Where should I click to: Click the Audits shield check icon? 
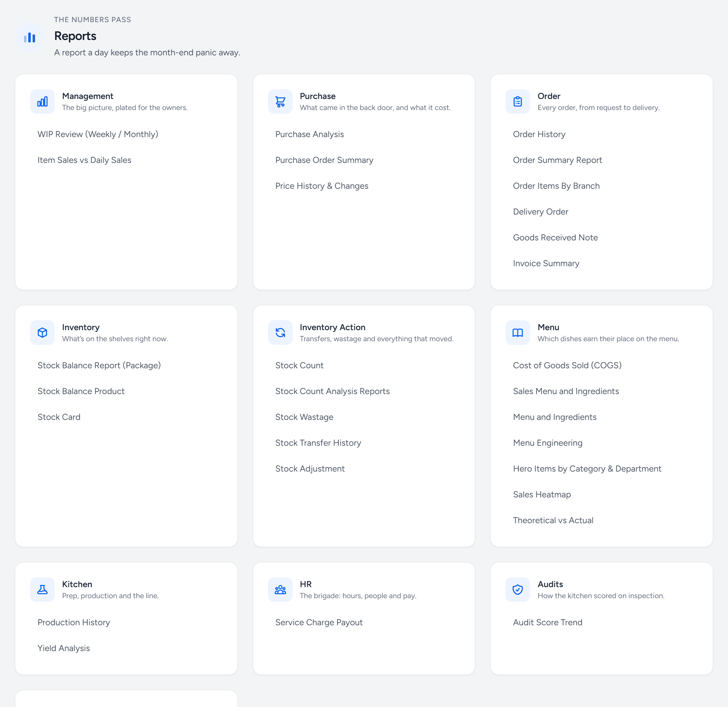click(x=517, y=589)
